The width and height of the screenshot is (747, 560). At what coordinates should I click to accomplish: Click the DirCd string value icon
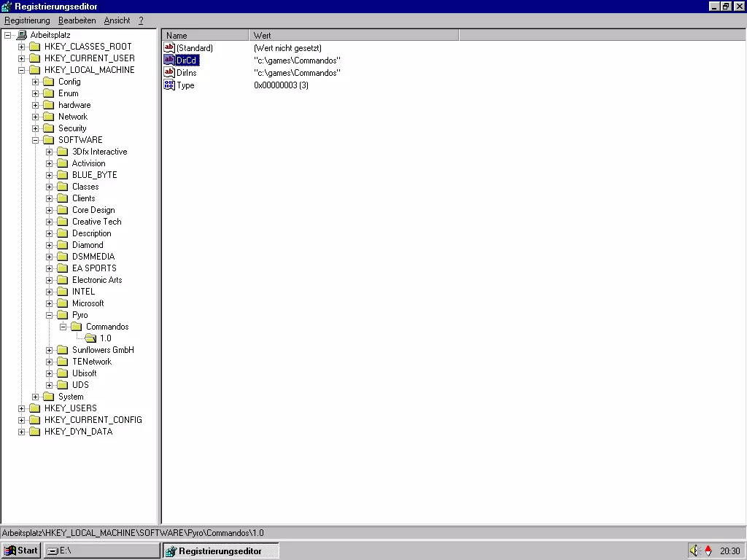pos(169,60)
